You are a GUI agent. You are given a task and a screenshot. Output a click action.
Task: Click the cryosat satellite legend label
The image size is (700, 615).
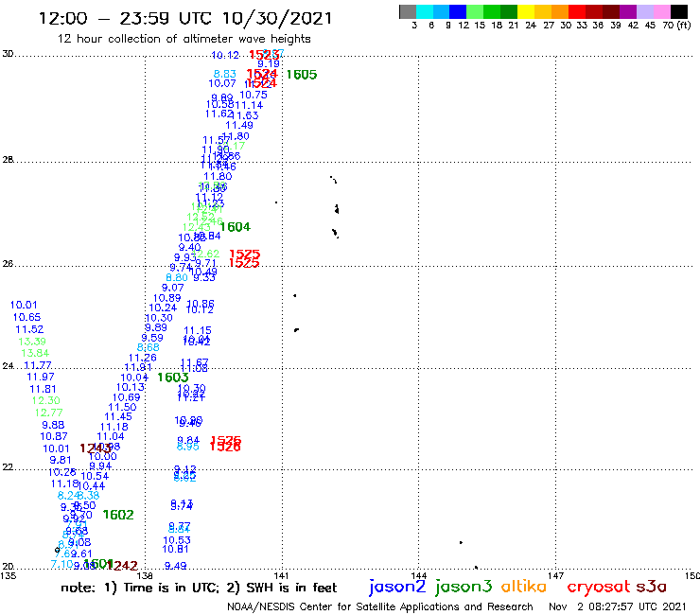coord(599,588)
